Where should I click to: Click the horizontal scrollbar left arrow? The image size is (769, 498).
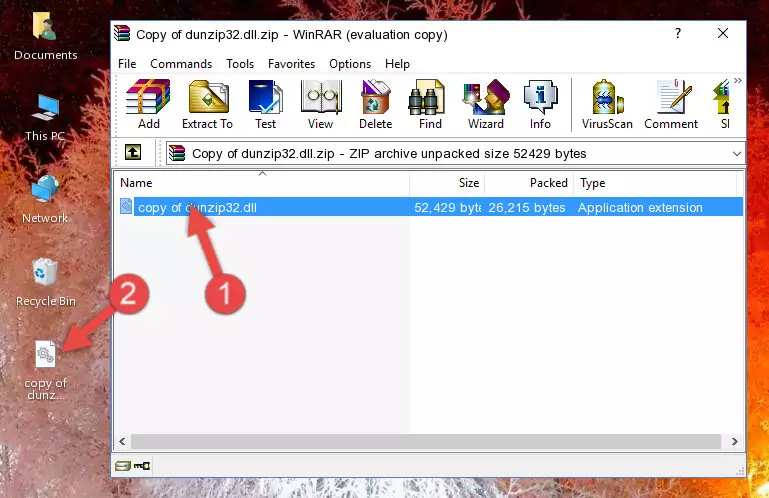123,442
